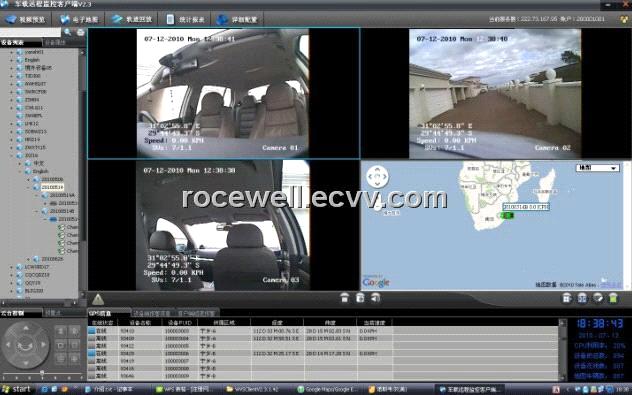The height and width of the screenshot is (395, 632).
Task: Open the map type dropdown on the map
Action: pyautogui.click(x=597, y=168)
